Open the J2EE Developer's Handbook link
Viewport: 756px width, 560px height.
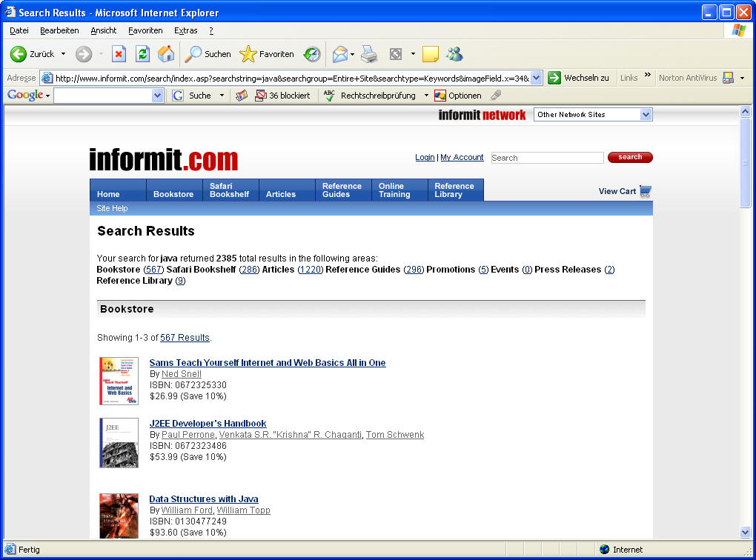point(208,424)
